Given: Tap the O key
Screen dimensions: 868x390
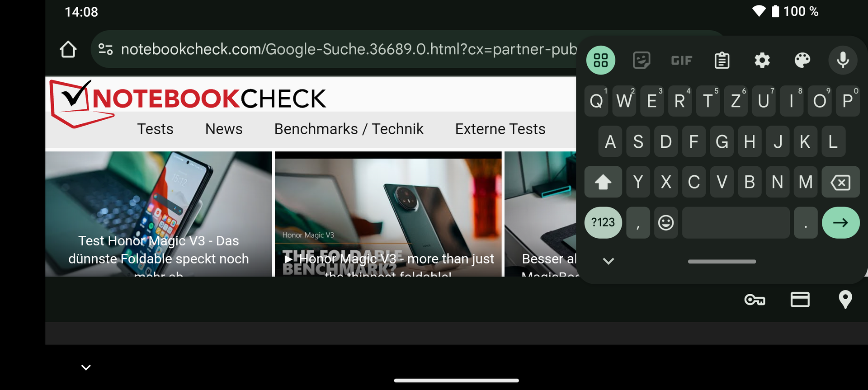Looking at the screenshot, I should 820,101.
